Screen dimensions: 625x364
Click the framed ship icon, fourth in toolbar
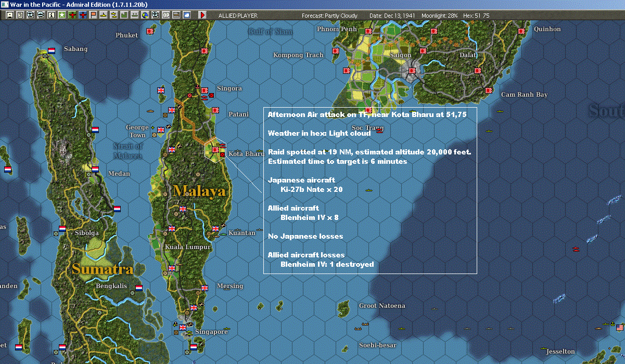(41, 15)
